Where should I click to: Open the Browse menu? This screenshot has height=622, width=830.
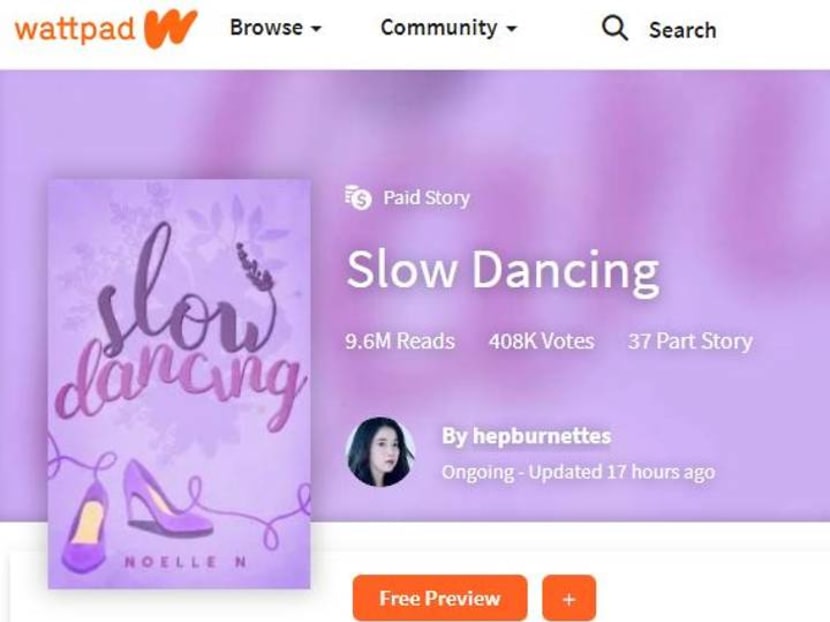coord(276,28)
